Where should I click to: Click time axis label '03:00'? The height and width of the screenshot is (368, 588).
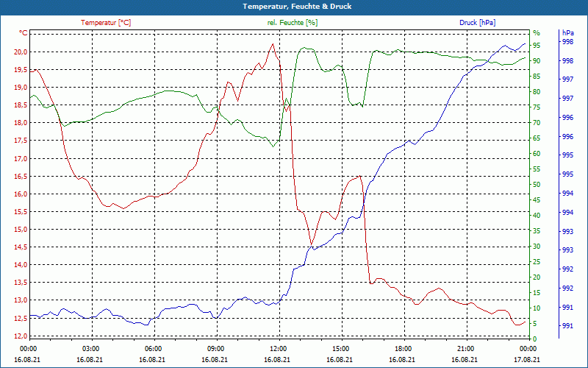(x=90, y=348)
